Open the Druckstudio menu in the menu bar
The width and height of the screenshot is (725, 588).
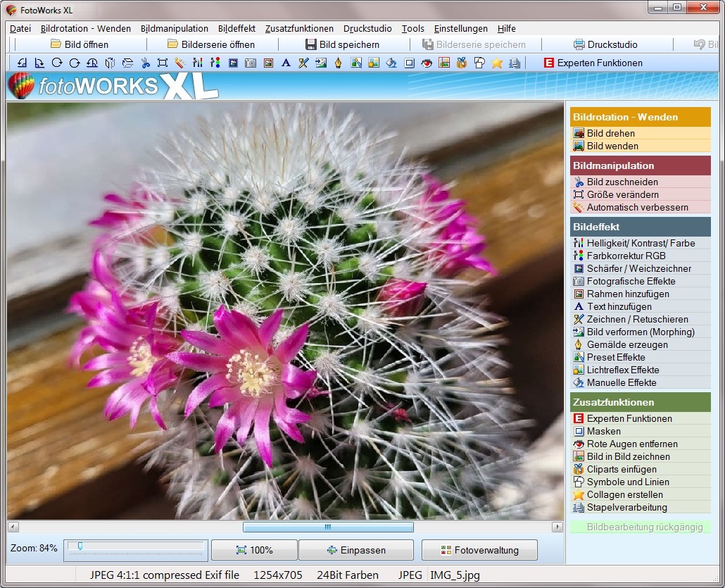point(367,29)
